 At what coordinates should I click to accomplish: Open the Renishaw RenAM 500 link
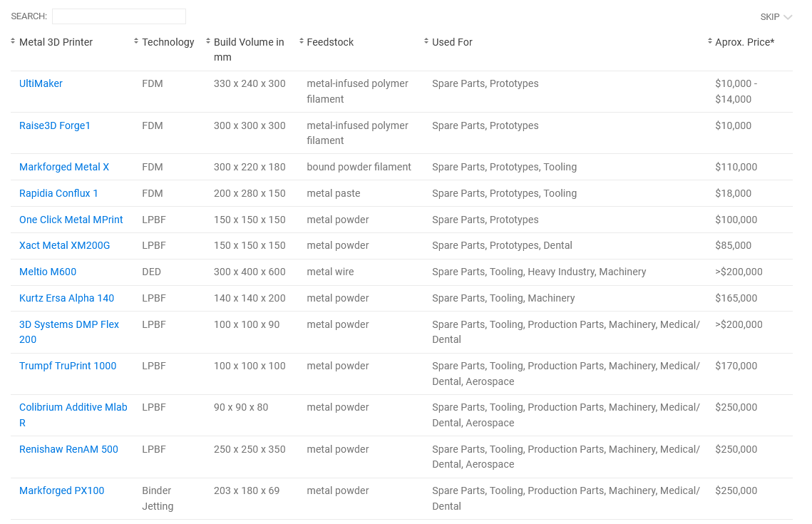click(68, 449)
